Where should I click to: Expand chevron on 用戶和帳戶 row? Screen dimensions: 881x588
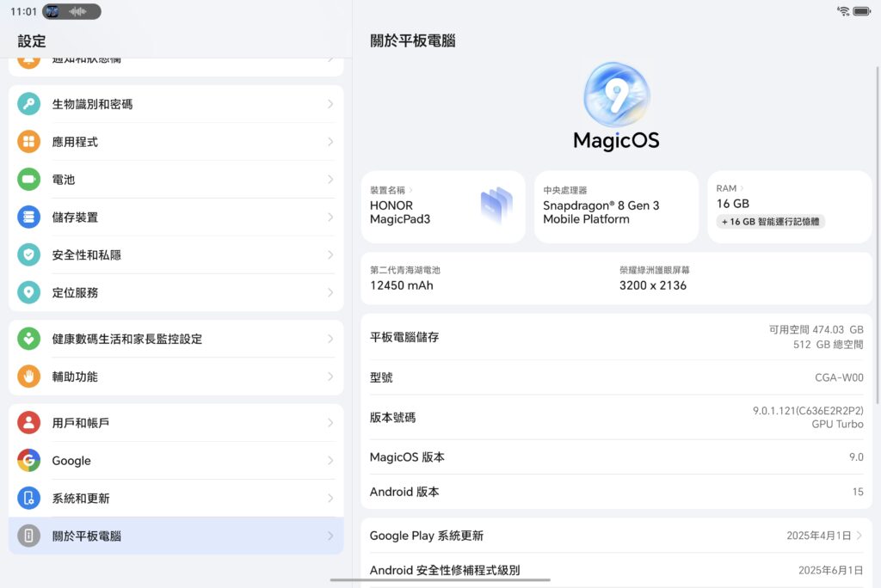tap(330, 422)
